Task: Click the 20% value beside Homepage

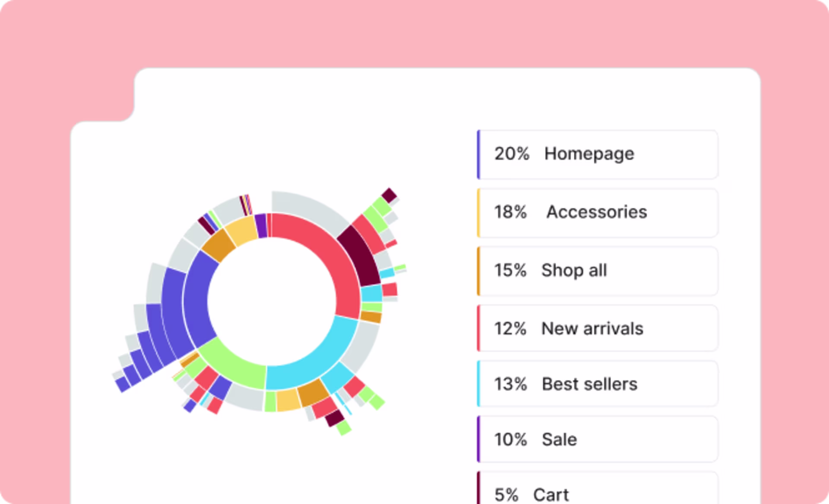Action: tap(511, 154)
